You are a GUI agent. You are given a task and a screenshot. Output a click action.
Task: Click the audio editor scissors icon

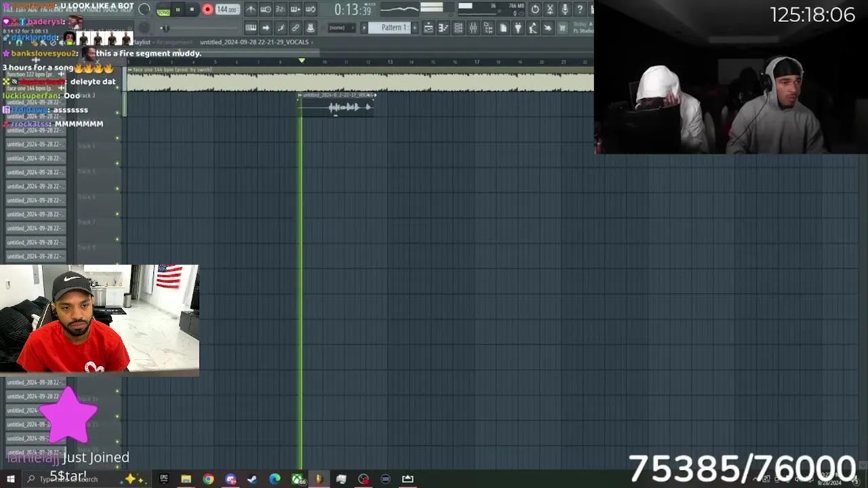[x=550, y=9]
